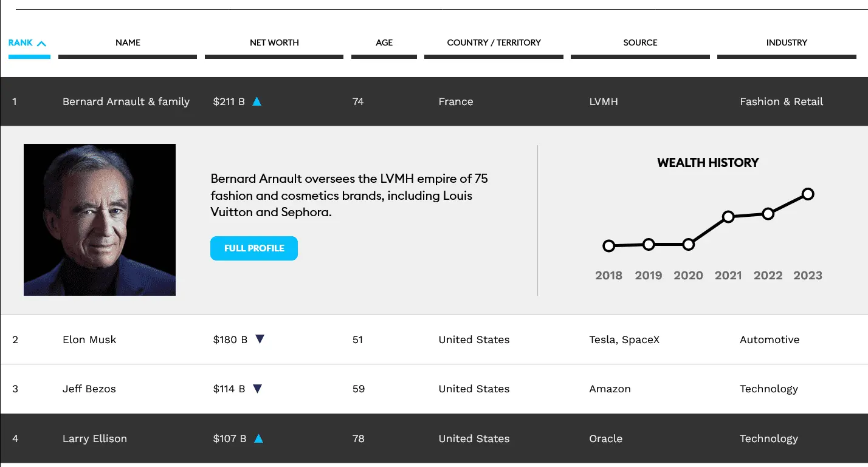Sort the table by Industry header
868x467 pixels.
pos(787,43)
